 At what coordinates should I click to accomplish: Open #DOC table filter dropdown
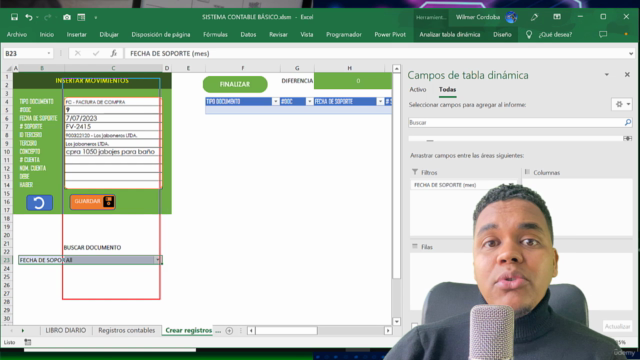[309, 102]
